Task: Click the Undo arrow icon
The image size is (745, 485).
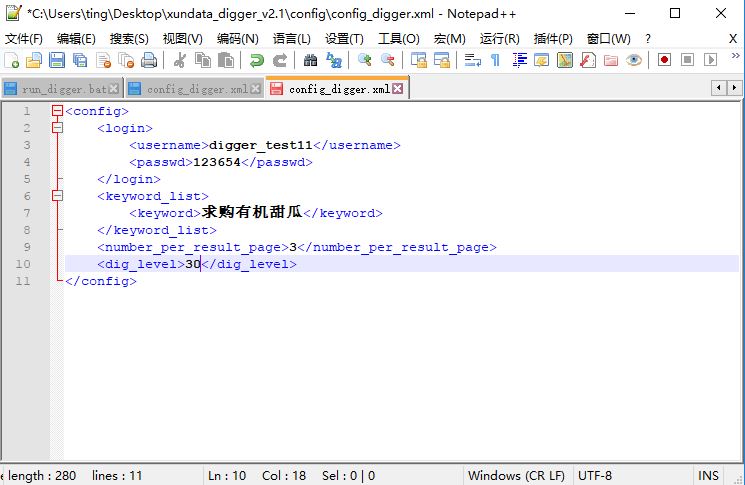Action: [x=257, y=60]
